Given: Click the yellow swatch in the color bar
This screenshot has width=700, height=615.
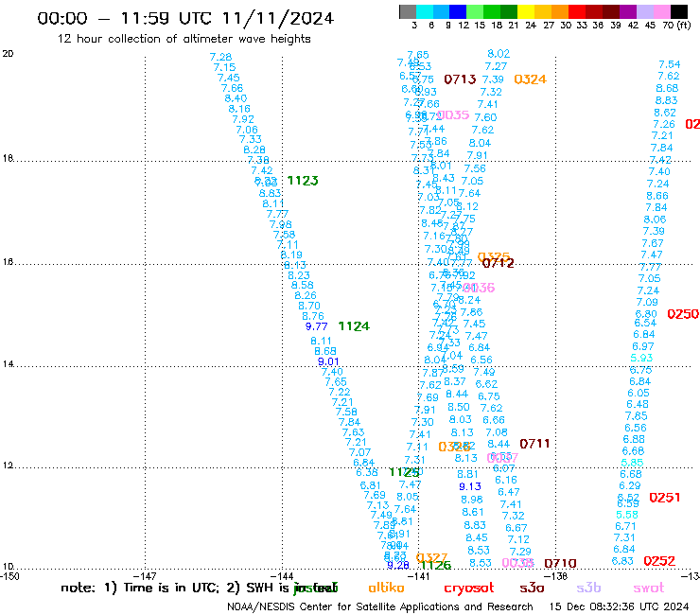Looking at the screenshot, I should (x=526, y=11).
